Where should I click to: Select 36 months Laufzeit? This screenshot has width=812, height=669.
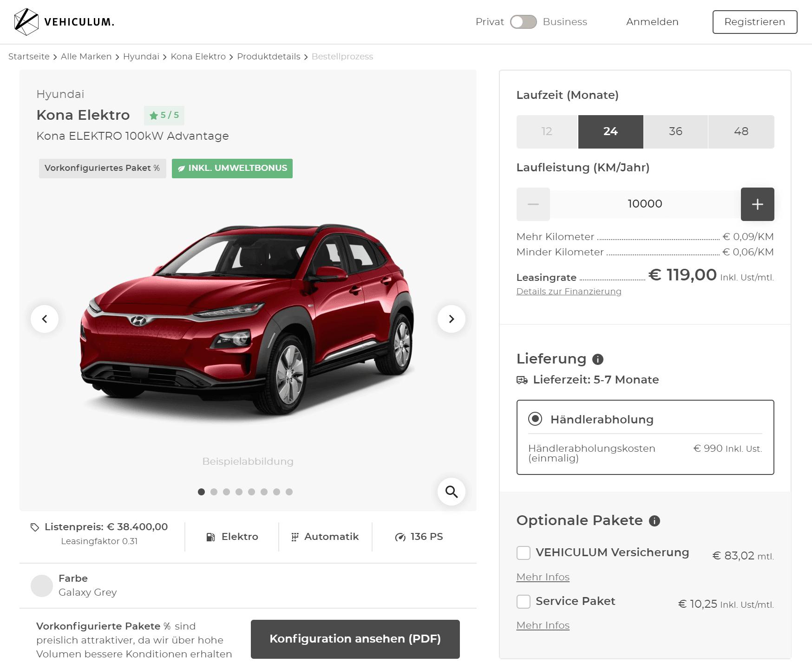676,132
